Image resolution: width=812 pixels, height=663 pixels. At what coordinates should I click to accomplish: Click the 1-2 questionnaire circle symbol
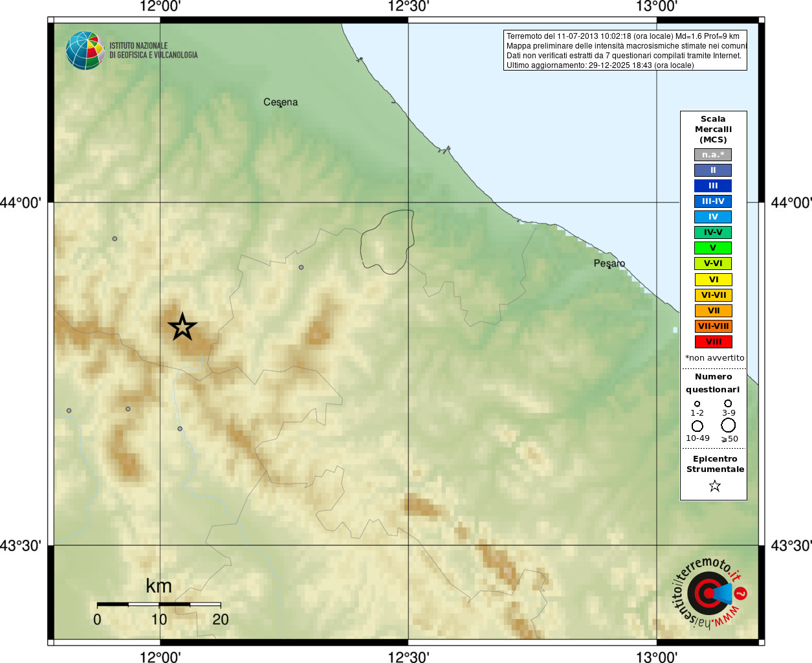[697, 403]
